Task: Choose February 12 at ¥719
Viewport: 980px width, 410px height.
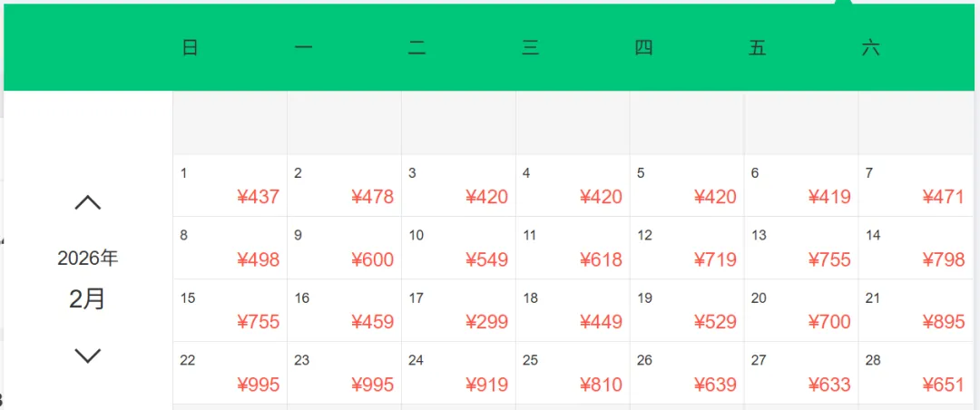Action: [687, 249]
